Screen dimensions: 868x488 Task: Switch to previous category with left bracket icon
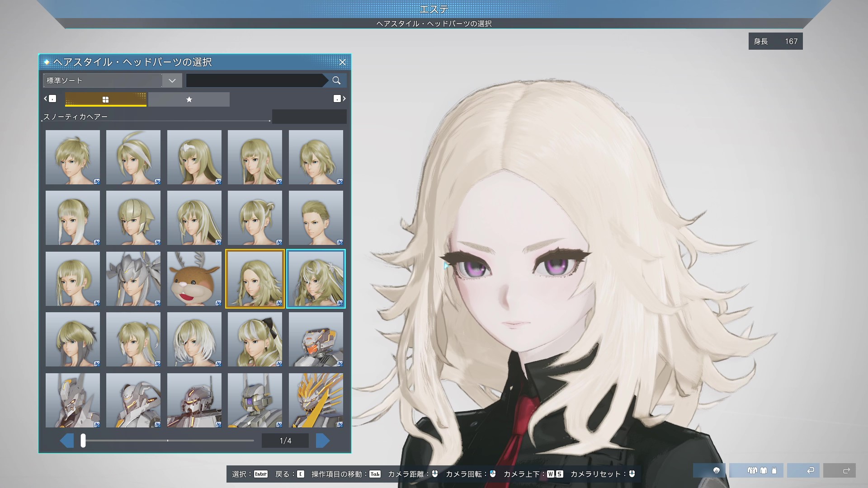[x=50, y=99]
